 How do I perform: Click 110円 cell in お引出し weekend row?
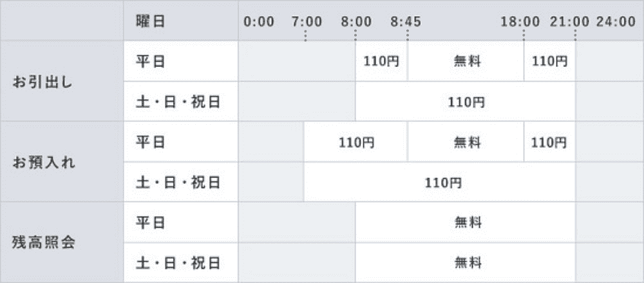tap(466, 102)
